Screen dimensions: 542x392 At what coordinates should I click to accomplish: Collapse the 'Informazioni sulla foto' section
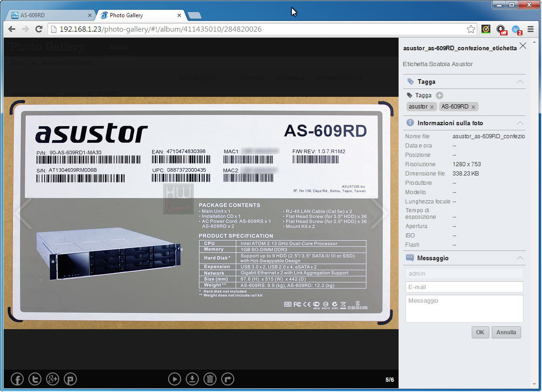point(520,123)
